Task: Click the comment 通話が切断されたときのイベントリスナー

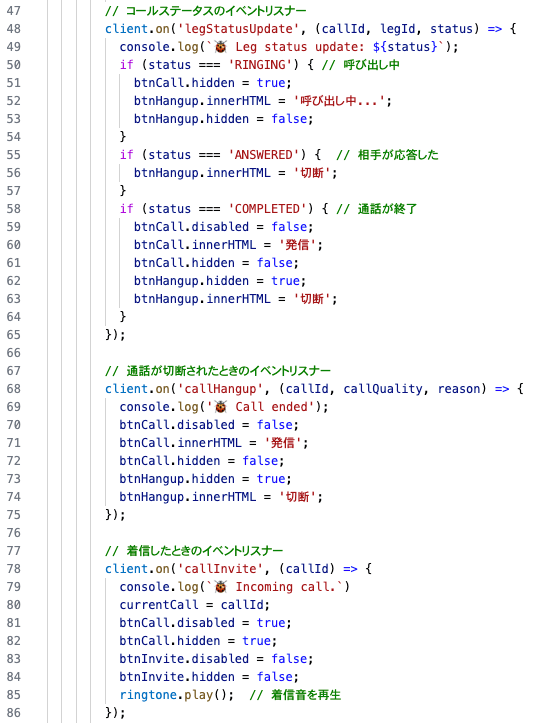Action: [x=218, y=371]
